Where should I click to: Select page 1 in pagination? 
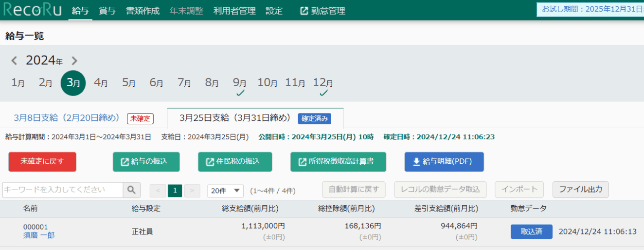tap(175, 191)
